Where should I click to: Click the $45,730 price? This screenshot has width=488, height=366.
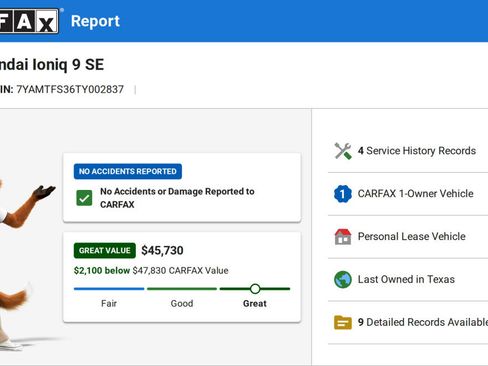162,250
